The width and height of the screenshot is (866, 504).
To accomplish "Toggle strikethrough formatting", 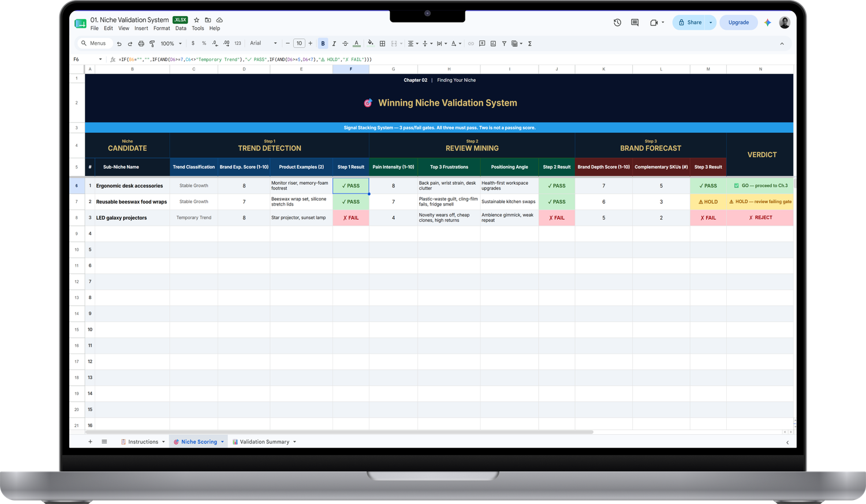I will coord(345,43).
